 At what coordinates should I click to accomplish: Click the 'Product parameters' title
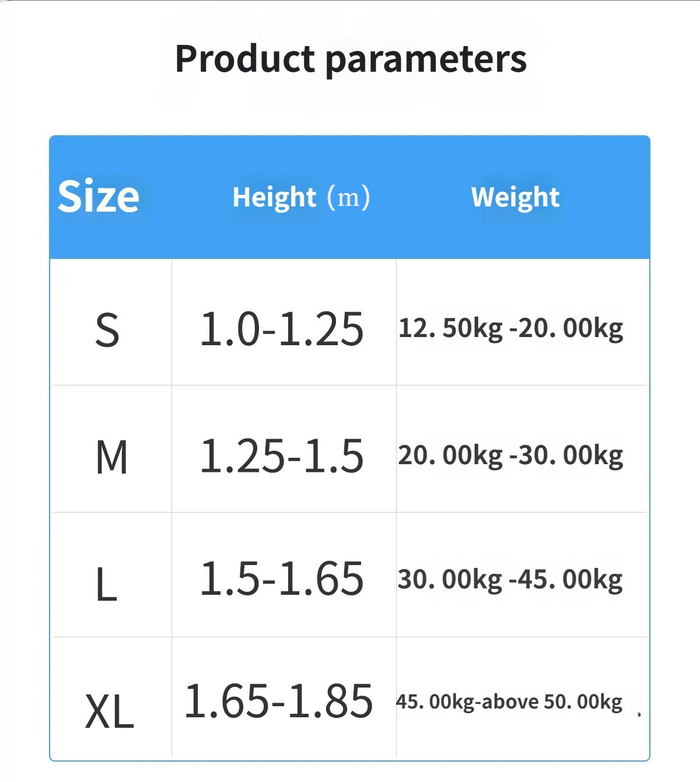click(x=351, y=59)
